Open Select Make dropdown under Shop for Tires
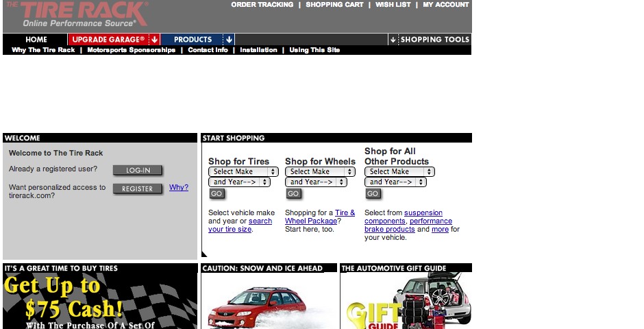 [243, 171]
